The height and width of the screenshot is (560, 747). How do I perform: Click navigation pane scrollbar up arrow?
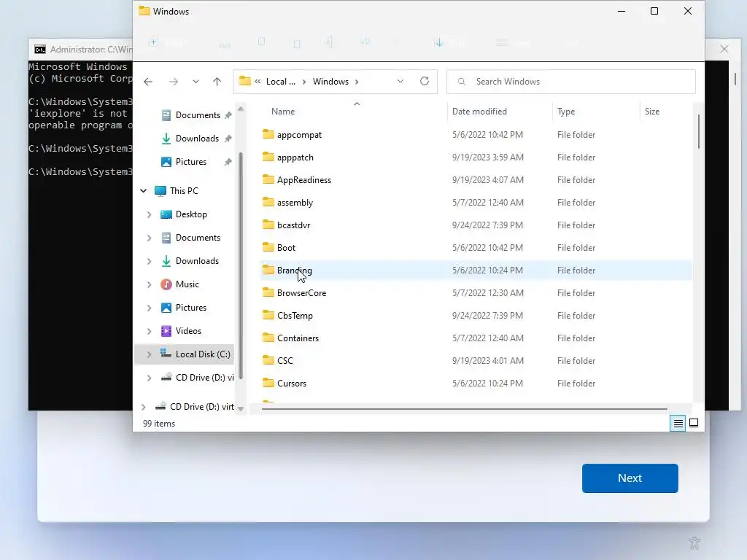pyautogui.click(x=241, y=109)
